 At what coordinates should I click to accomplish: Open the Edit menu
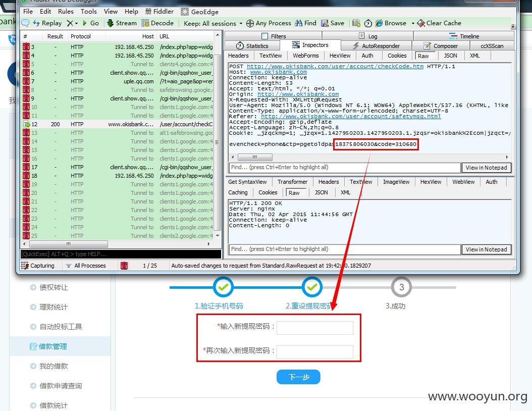pos(45,12)
